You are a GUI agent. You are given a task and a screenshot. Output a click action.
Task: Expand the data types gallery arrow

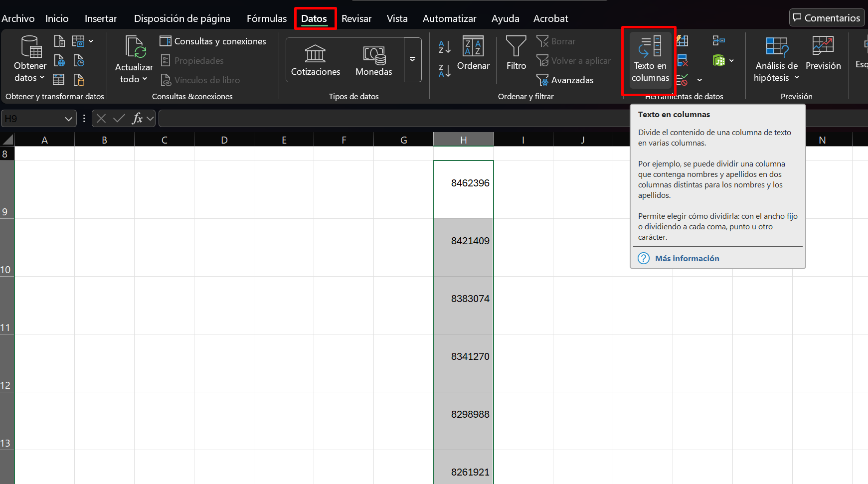[412, 59]
